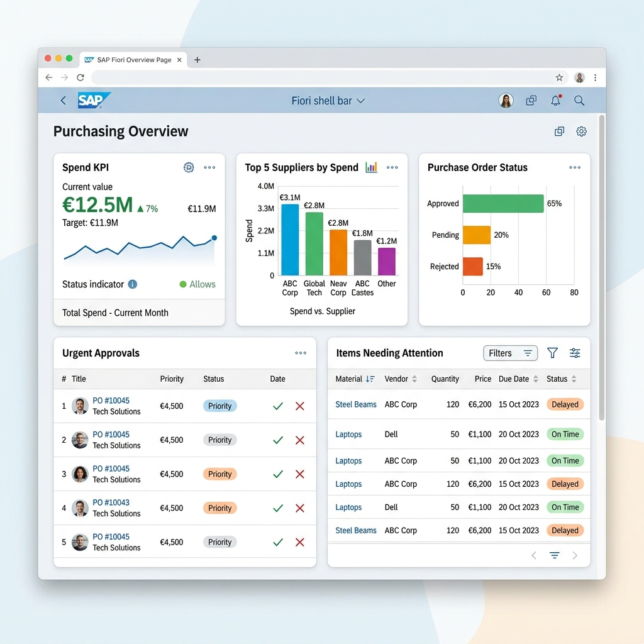Click the sparkline end point dot
The width and height of the screenshot is (644, 644).
(214, 238)
